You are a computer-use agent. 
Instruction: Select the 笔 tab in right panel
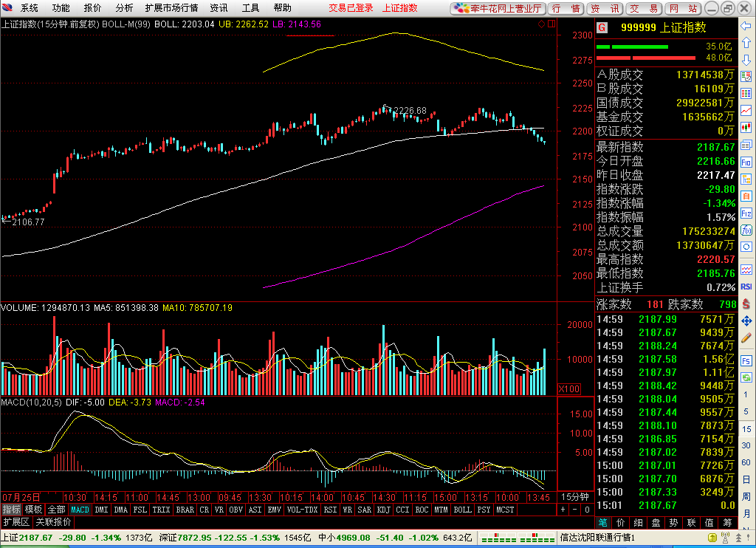(603, 522)
